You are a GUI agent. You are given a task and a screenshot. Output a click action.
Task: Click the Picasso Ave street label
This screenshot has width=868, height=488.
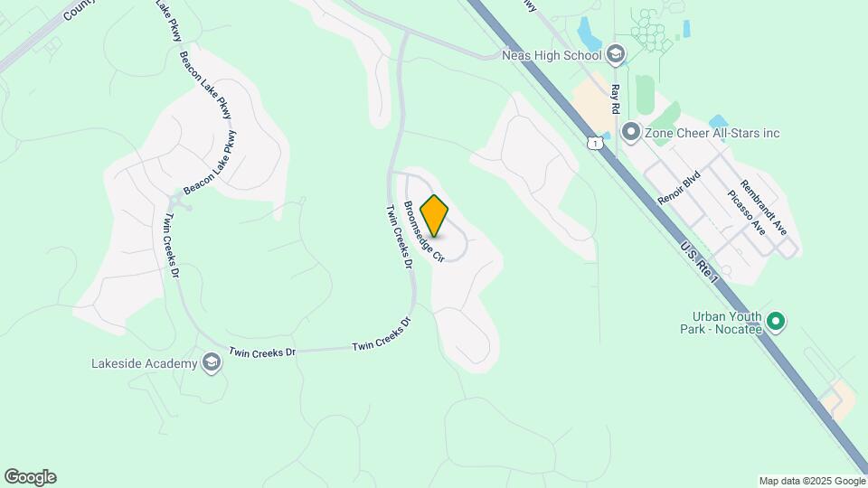point(747,212)
